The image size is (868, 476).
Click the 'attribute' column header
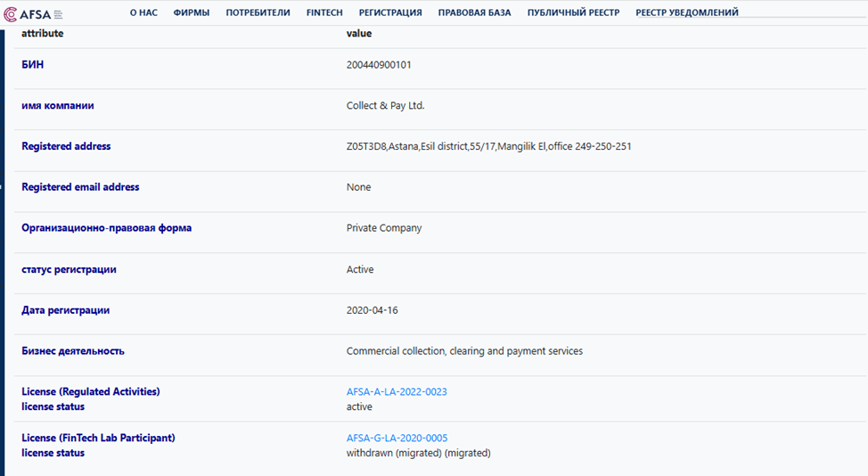42,33
